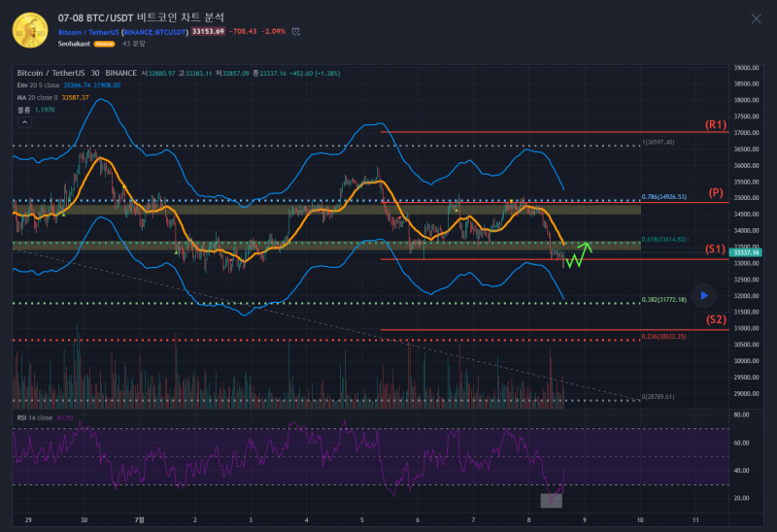
Task: Click the (S2) support level label
Action: tap(715, 319)
